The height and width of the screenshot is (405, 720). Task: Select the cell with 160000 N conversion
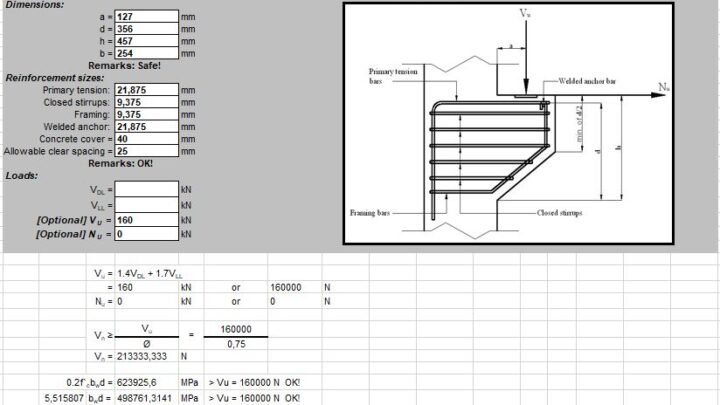[295, 287]
